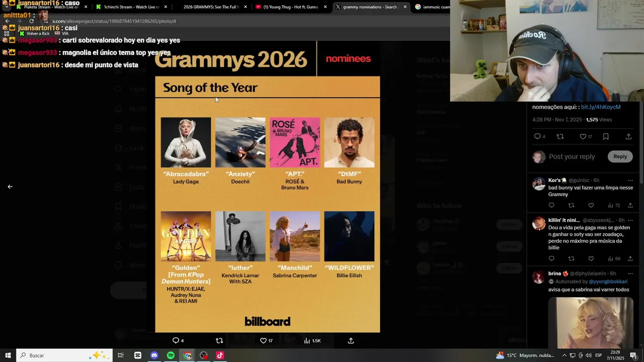Bookmark the main tweet

606,136
